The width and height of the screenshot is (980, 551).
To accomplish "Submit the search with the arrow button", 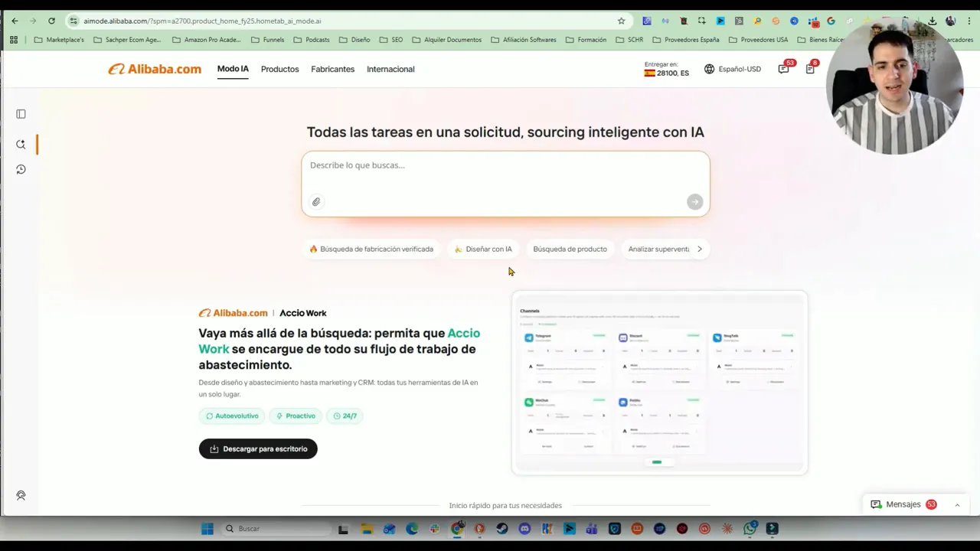I will pos(694,202).
